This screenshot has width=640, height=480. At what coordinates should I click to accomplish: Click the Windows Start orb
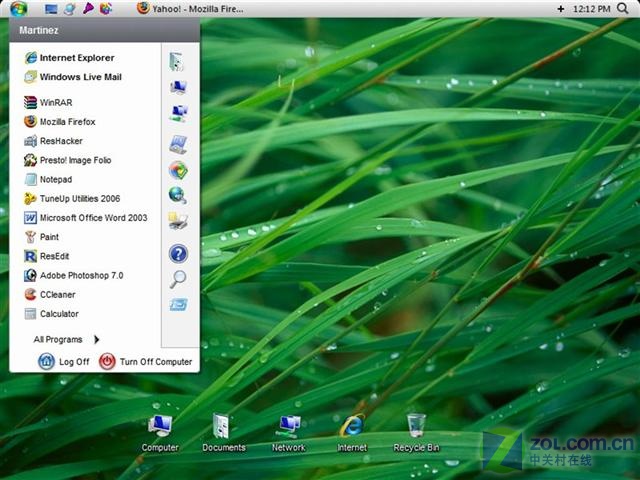pyautogui.click(x=18, y=8)
